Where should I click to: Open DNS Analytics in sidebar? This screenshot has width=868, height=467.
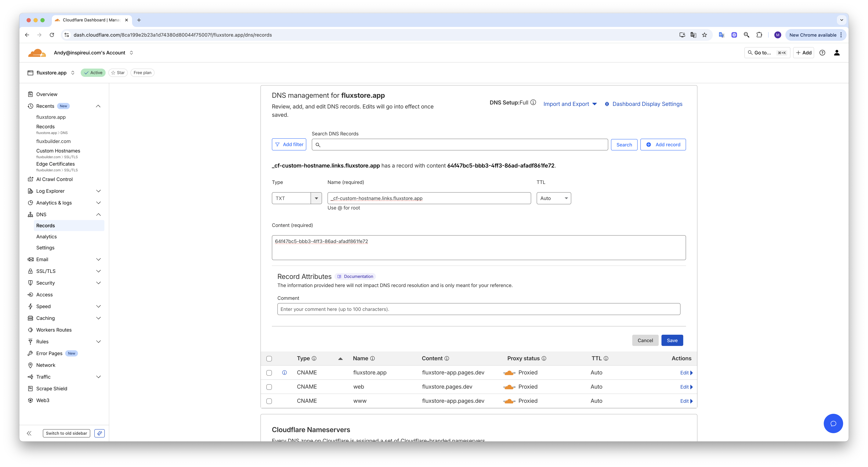pos(46,237)
